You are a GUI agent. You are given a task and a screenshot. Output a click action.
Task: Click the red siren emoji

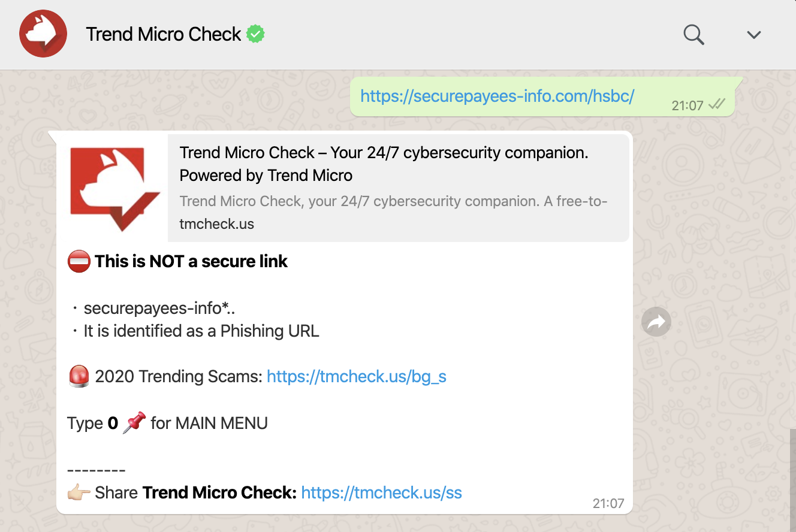tap(79, 376)
